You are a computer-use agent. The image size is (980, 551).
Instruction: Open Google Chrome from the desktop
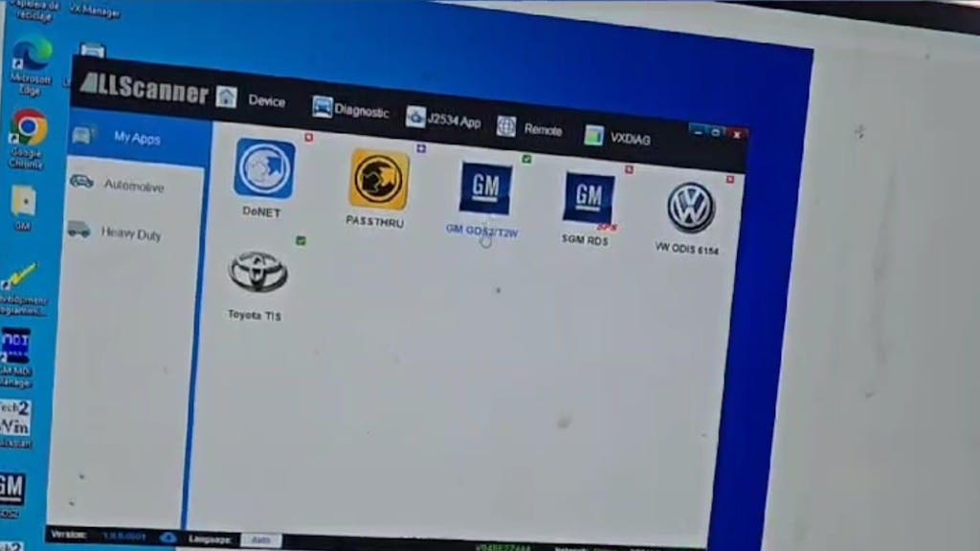pyautogui.click(x=28, y=127)
